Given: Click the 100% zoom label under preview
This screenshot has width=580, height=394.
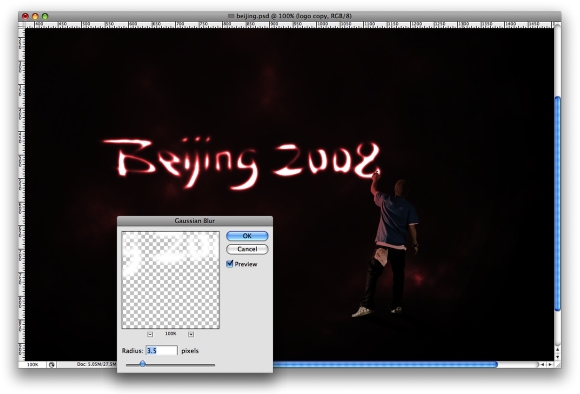Looking at the screenshot, I should point(171,334).
